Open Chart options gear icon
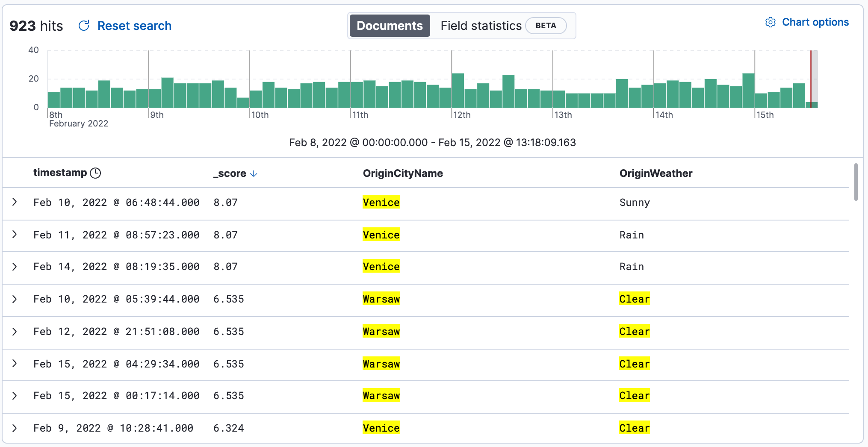This screenshot has width=868, height=447. (770, 22)
